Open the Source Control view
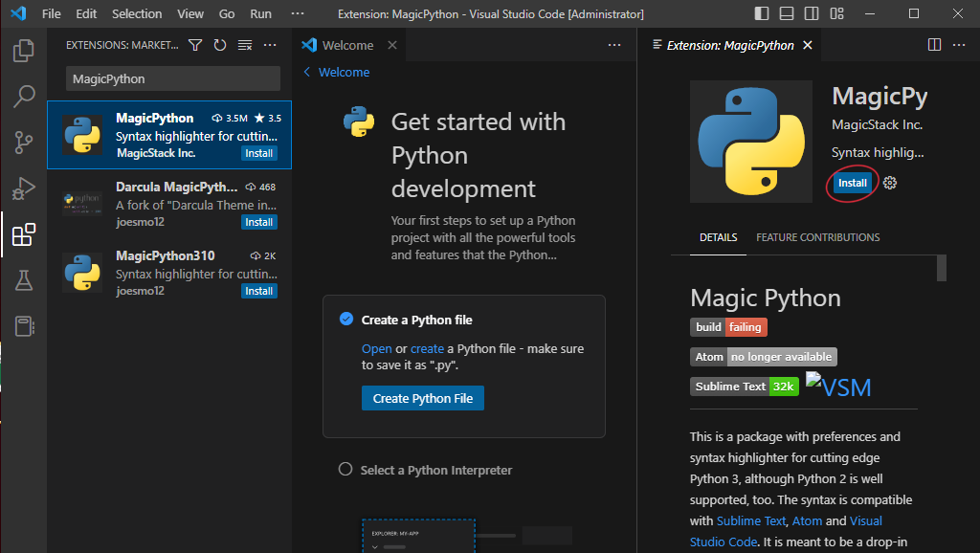This screenshot has width=980, height=553. (24, 143)
